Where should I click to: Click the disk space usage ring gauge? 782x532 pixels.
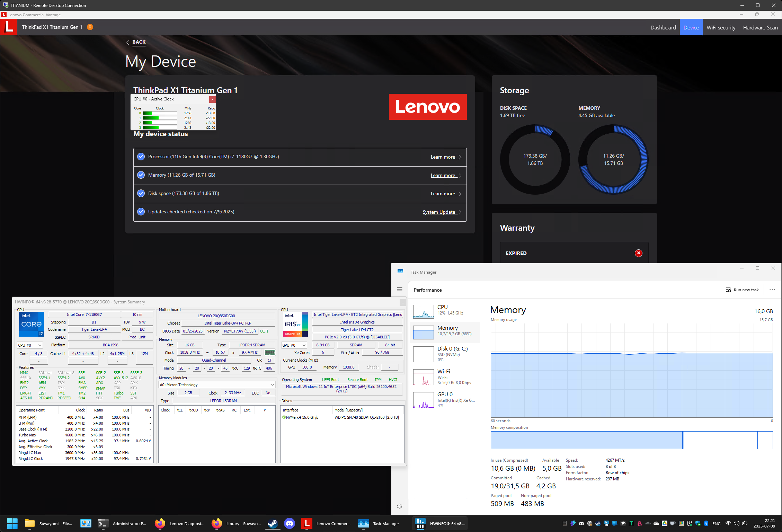click(535, 160)
